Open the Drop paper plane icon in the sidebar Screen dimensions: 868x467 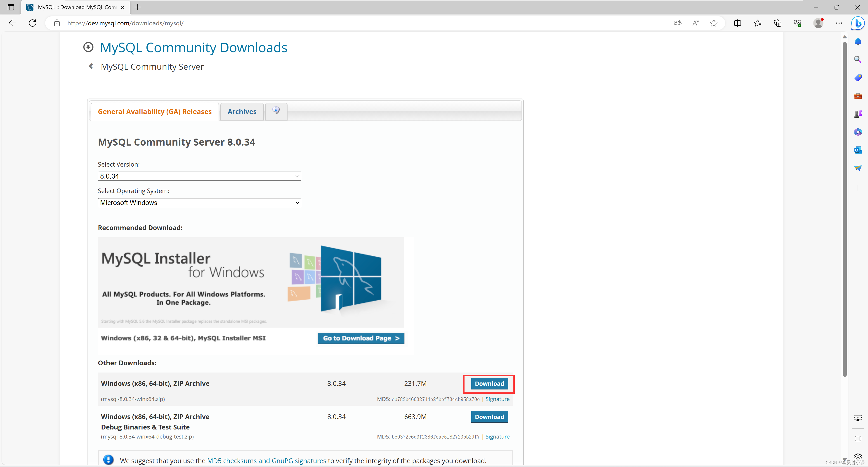(x=858, y=168)
